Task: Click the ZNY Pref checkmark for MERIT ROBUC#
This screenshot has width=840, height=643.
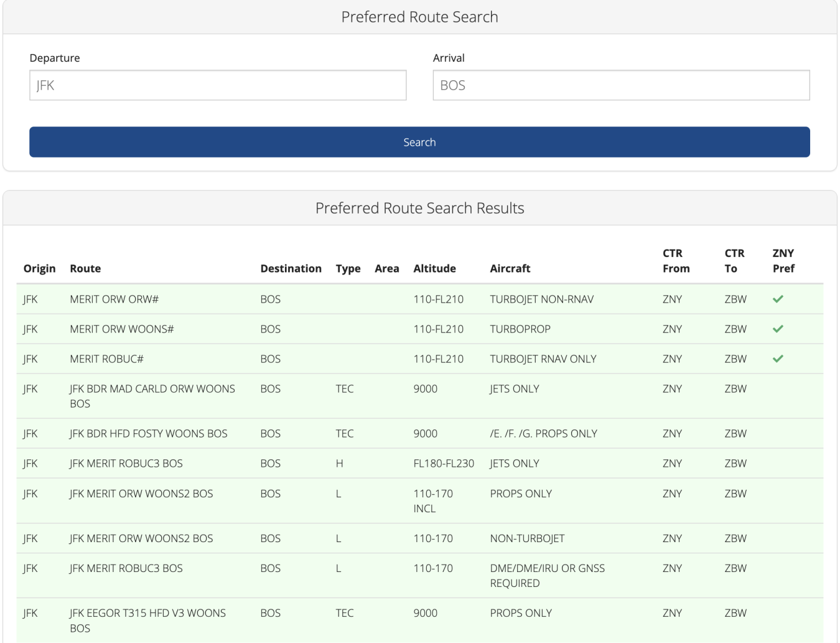Action: point(778,359)
